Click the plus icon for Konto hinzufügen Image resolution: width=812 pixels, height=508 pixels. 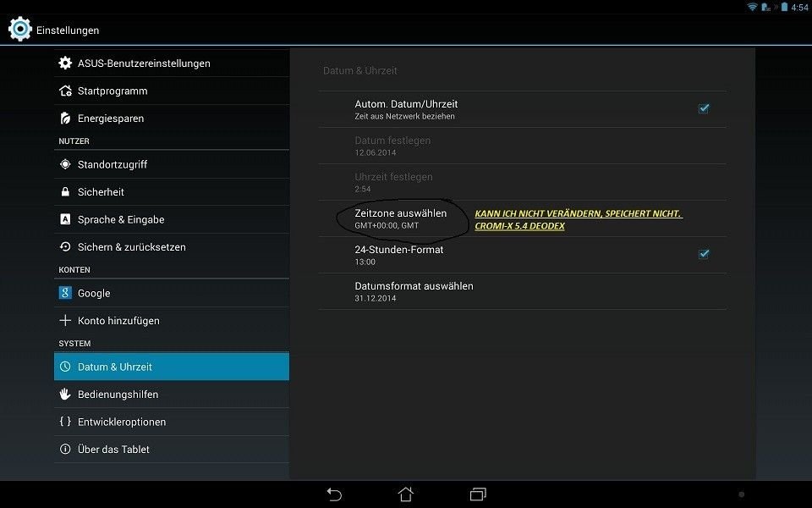click(x=65, y=320)
